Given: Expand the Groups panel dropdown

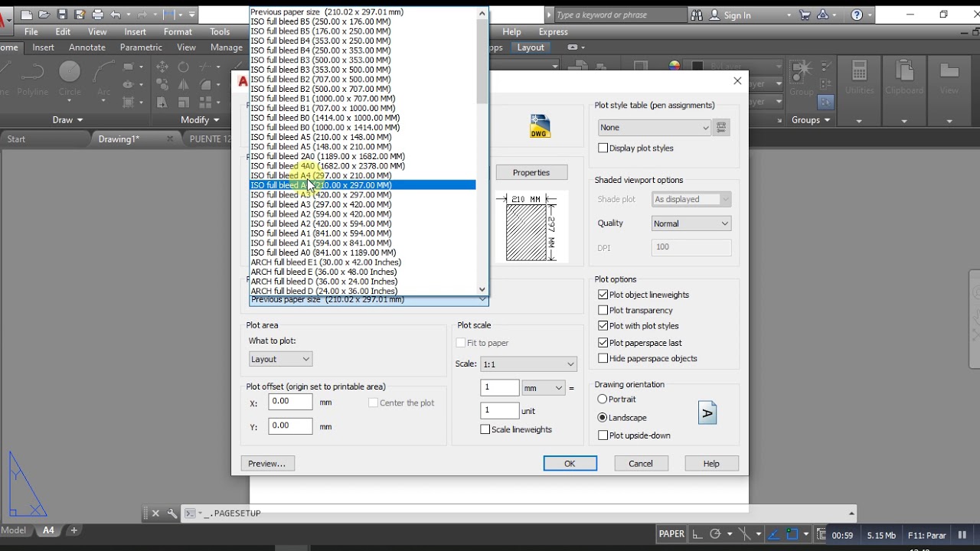Looking at the screenshot, I should [812, 120].
